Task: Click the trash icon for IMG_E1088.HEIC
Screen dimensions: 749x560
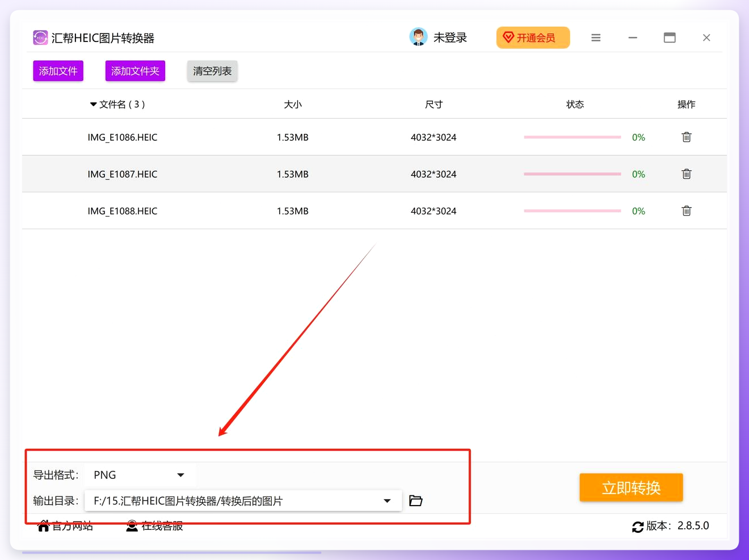Action: point(686,211)
